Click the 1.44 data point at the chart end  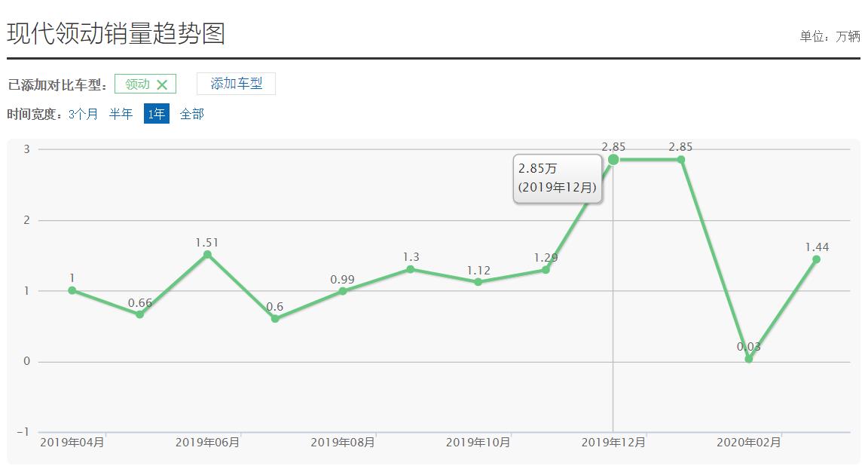[x=816, y=259]
